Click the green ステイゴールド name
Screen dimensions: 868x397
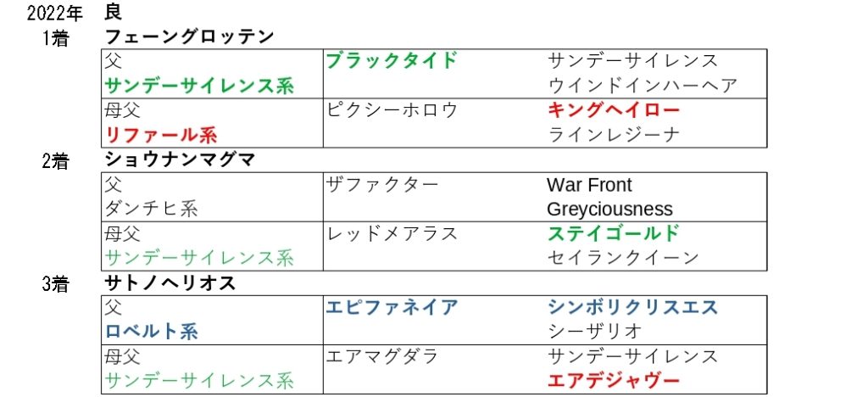click(x=614, y=233)
